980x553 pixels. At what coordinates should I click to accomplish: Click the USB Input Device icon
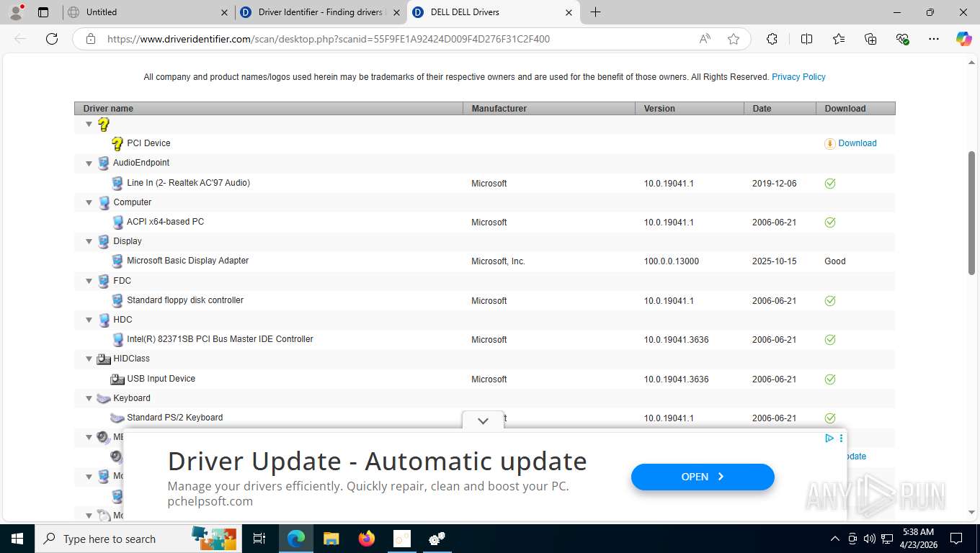pos(117,379)
